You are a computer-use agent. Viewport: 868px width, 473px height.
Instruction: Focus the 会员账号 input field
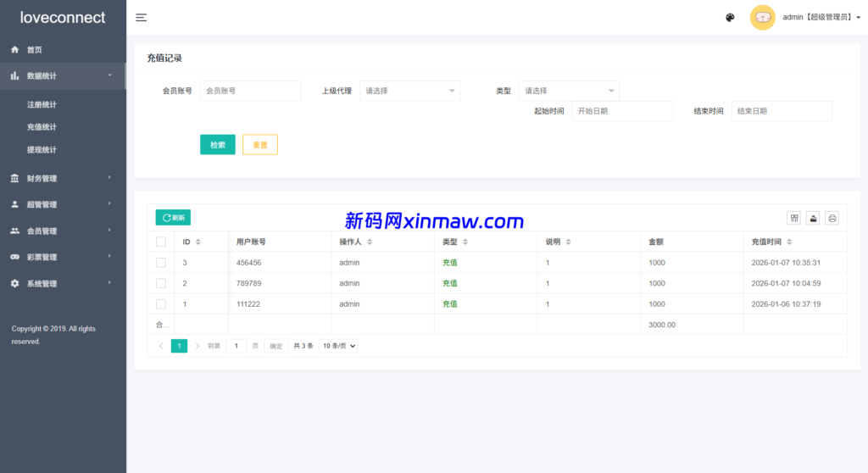pos(251,91)
